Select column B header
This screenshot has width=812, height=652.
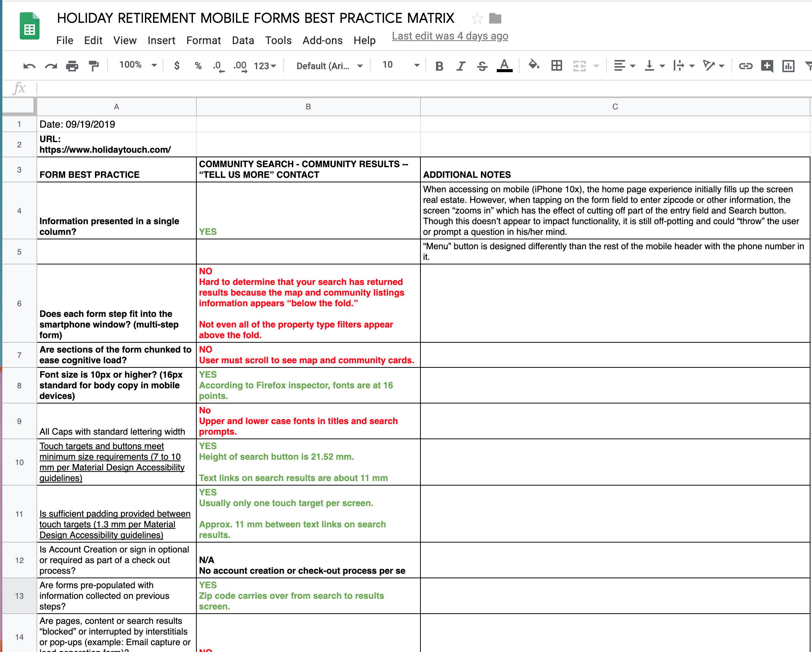pos(308,107)
